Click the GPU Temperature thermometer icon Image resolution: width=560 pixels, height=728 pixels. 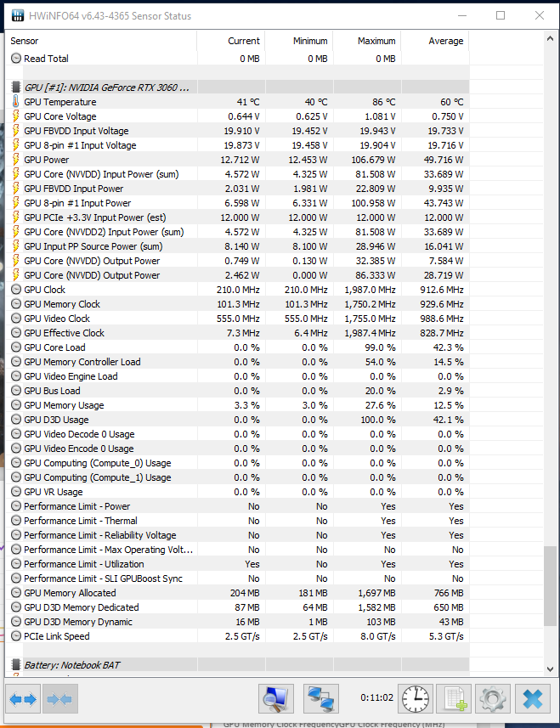(x=16, y=102)
